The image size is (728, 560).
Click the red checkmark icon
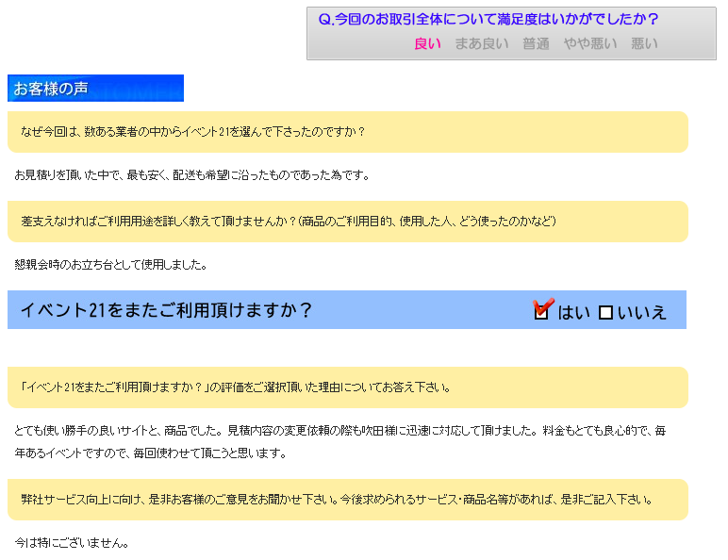click(543, 306)
